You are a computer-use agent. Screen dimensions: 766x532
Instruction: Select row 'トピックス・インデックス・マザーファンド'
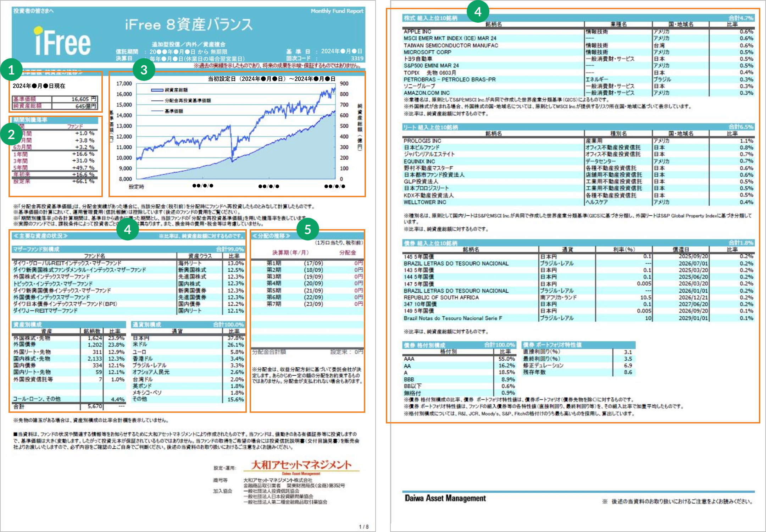128,284
